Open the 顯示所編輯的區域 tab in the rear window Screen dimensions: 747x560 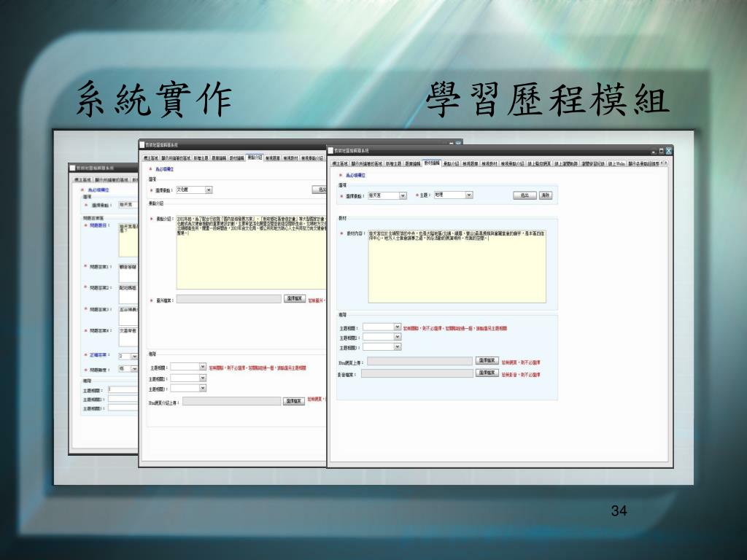pos(112,180)
